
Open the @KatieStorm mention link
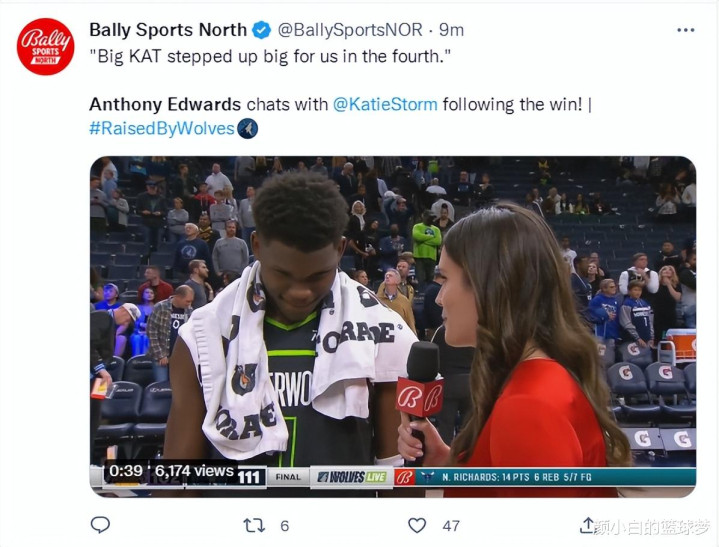(385, 105)
